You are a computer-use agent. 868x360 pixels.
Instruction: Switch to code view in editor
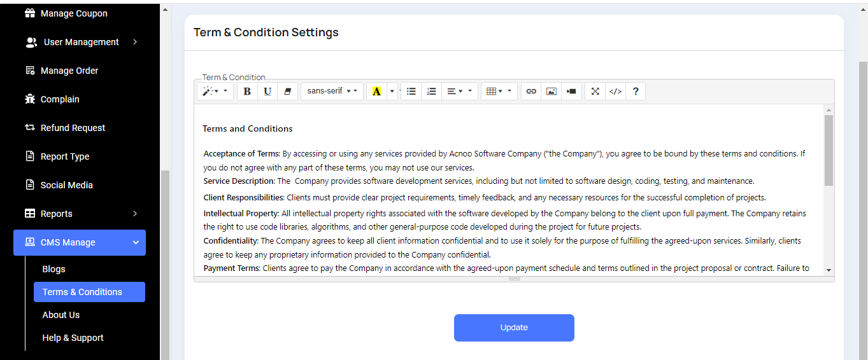pyautogui.click(x=615, y=92)
